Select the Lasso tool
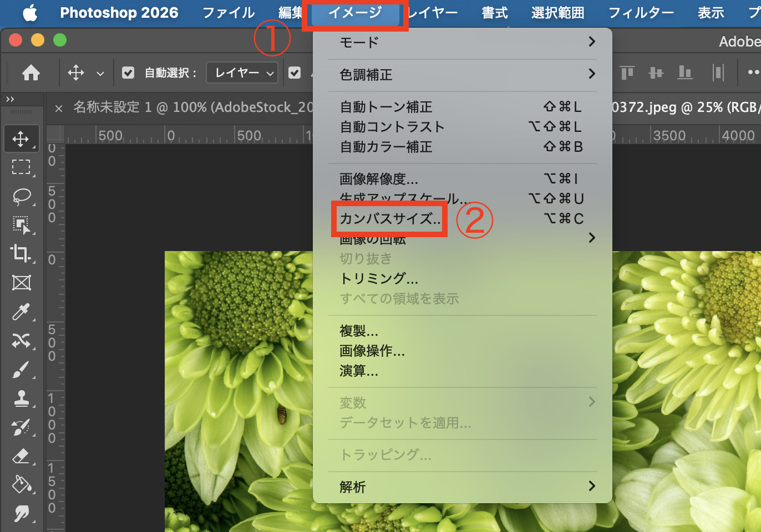This screenshot has height=532, width=761. pyautogui.click(x=21, y=196)
